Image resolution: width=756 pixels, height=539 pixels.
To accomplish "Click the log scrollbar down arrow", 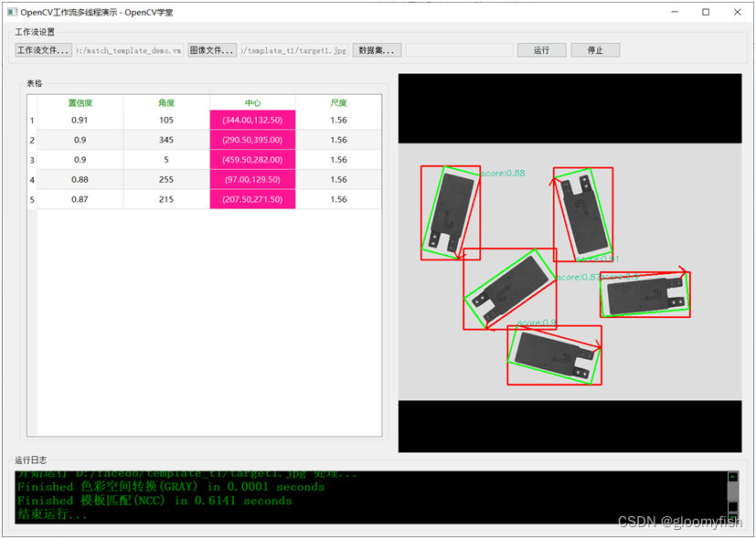I will click(732, 518).
